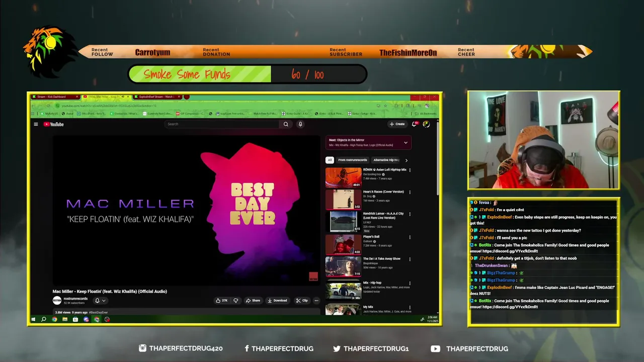
Task: Click the browser address bar URL
Action: coord(109,106)
